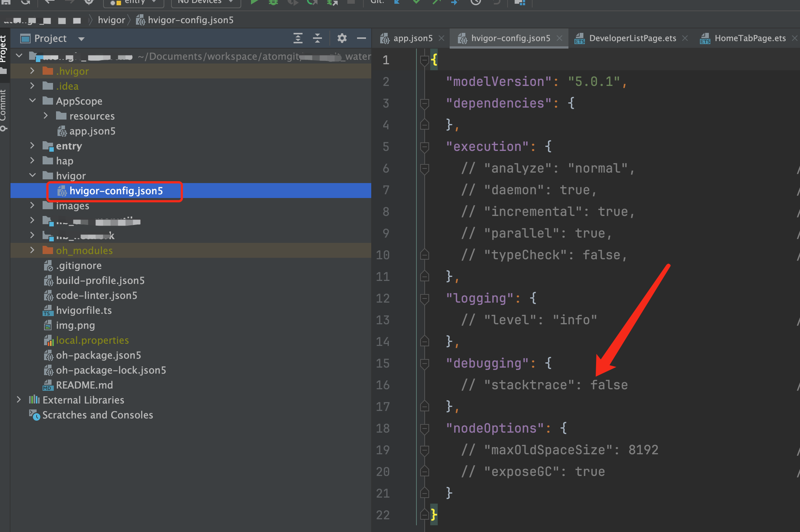
Task: Start debugging with the bug icon
Action: pos(273,2)
